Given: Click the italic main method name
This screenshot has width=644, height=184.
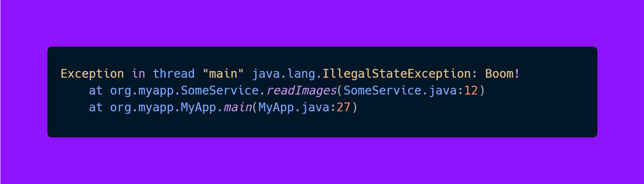Looking at the screenshot, I should click(238, 108).
